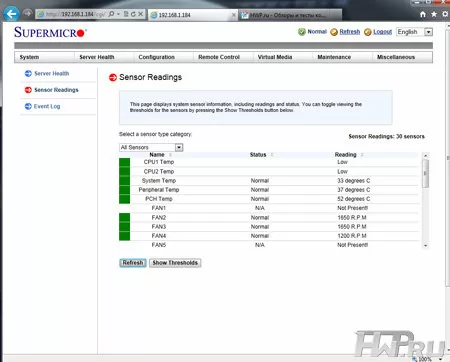Open the Maintenance menu
The image size is (450, 362).
(x=334, y=57)
